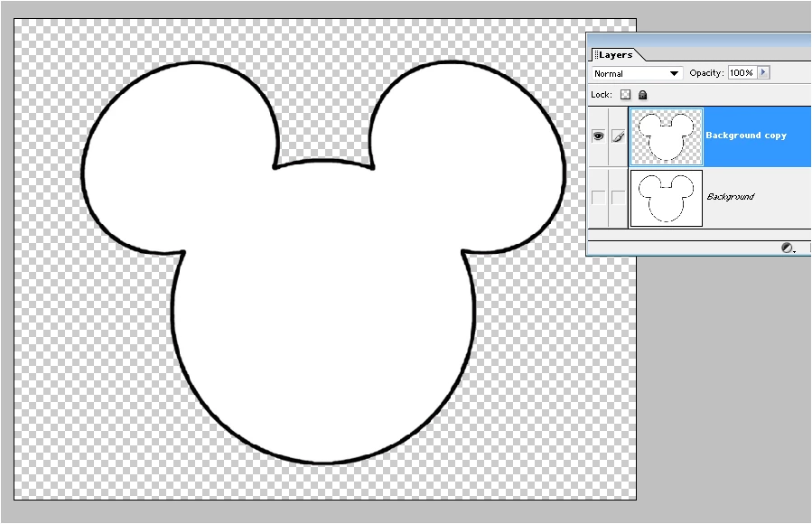
Task: Click the Layers panel title bar
Action: point(698,40)
